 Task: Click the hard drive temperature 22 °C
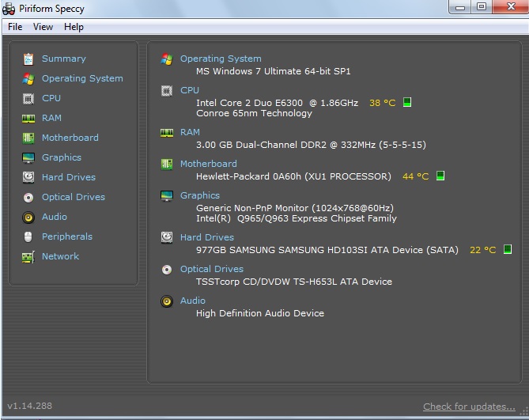coord(483,250)
